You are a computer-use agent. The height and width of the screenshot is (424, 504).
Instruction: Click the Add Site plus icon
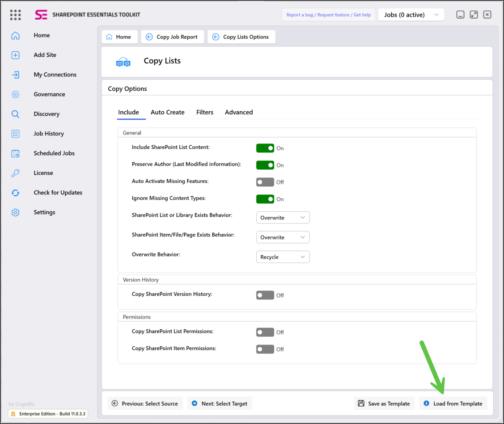[15, 55]
